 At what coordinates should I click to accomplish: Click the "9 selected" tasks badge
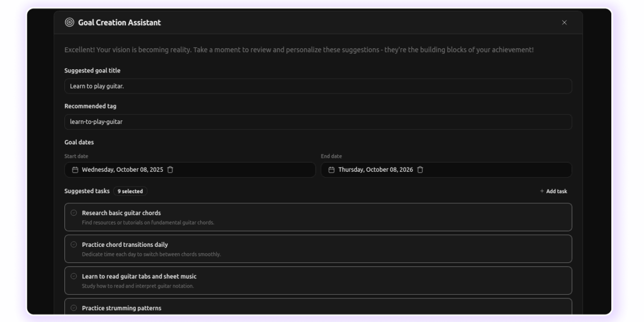tap(130, 191)
